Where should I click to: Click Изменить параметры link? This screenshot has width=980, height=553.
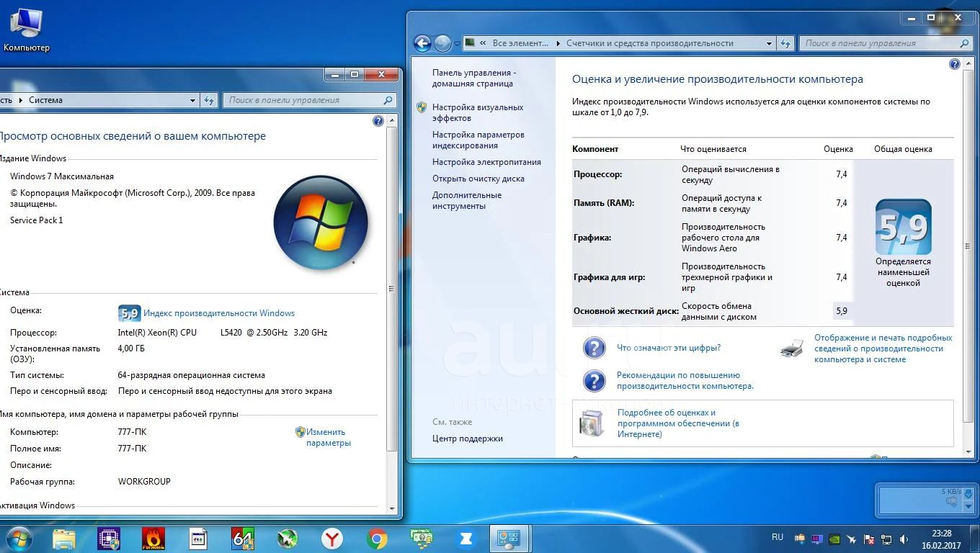coord(328,437)
